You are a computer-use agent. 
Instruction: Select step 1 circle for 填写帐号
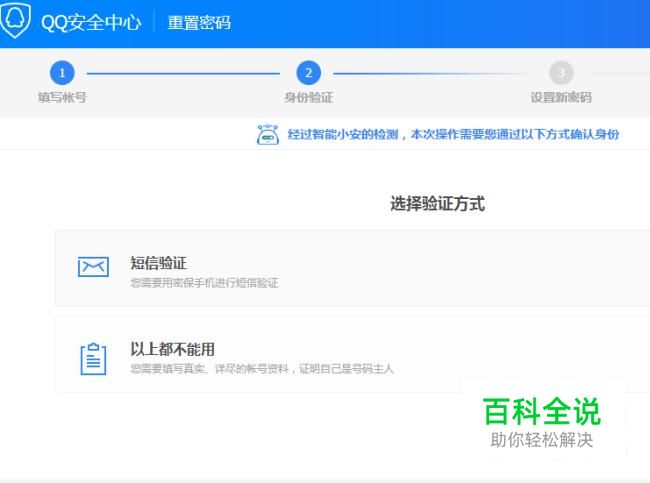pos(62,73)
